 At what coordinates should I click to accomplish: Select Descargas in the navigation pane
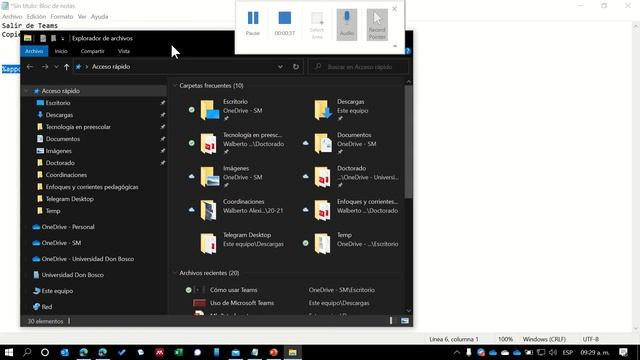tap(59, 115)
